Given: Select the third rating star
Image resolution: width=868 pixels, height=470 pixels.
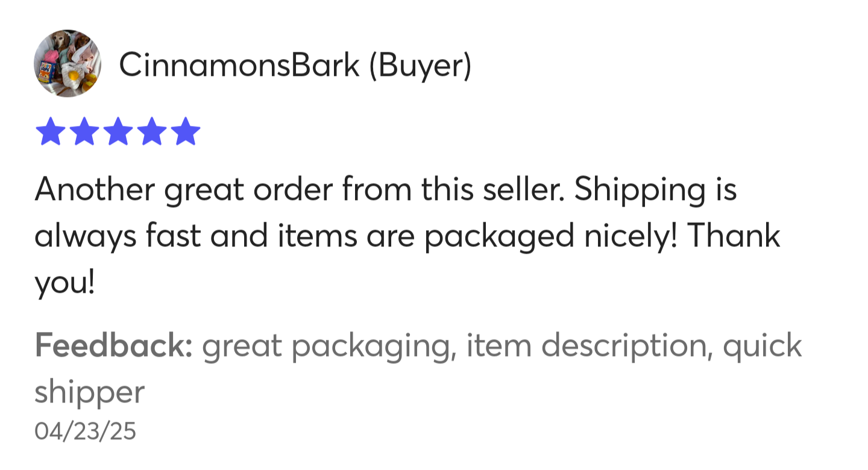Looking at the screenshot, I should coord(118,131).
